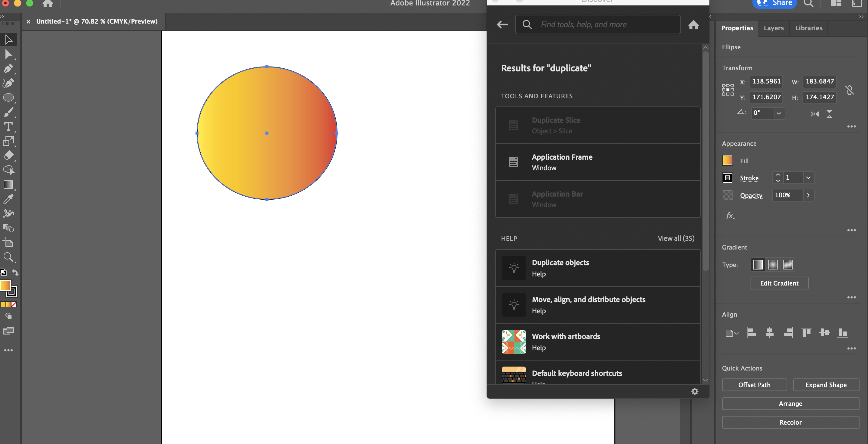This screenshot has width=868, height=444.
Task: Select the Ellipse tool
Action: click(x=8, y=98)
